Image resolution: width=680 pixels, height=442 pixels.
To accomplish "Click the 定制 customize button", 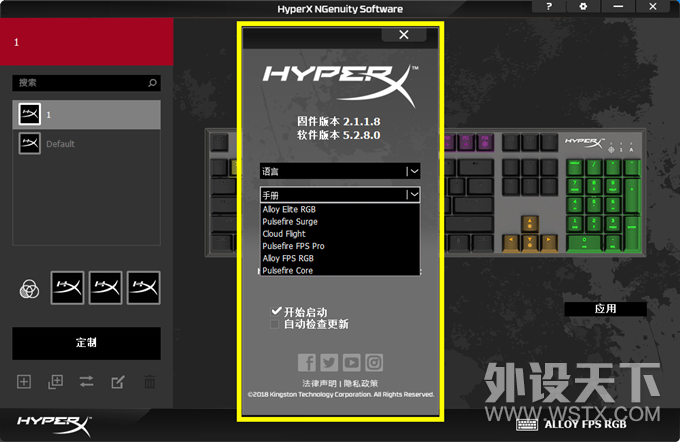I will pos(86,343).
